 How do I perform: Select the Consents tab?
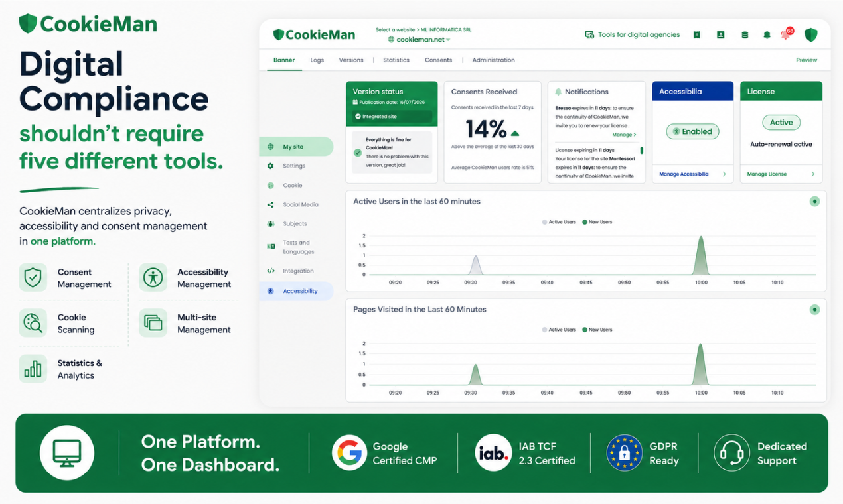(438, 60)
